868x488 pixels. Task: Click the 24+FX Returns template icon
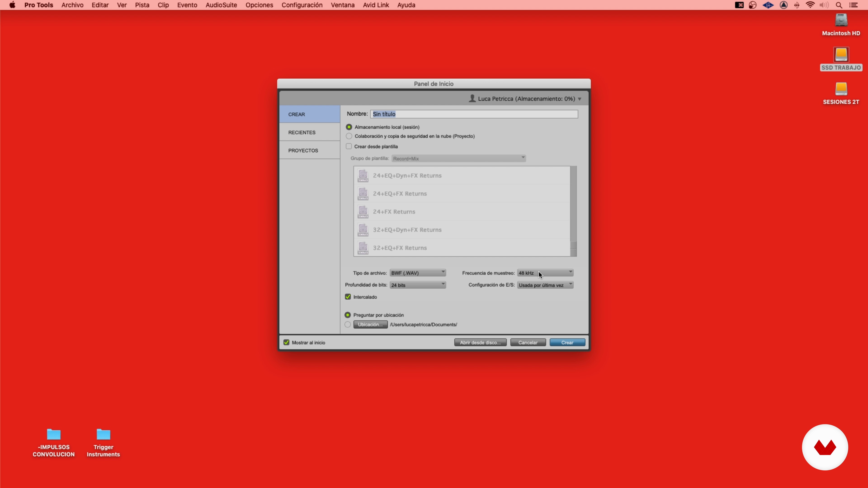tap(363, 212)
